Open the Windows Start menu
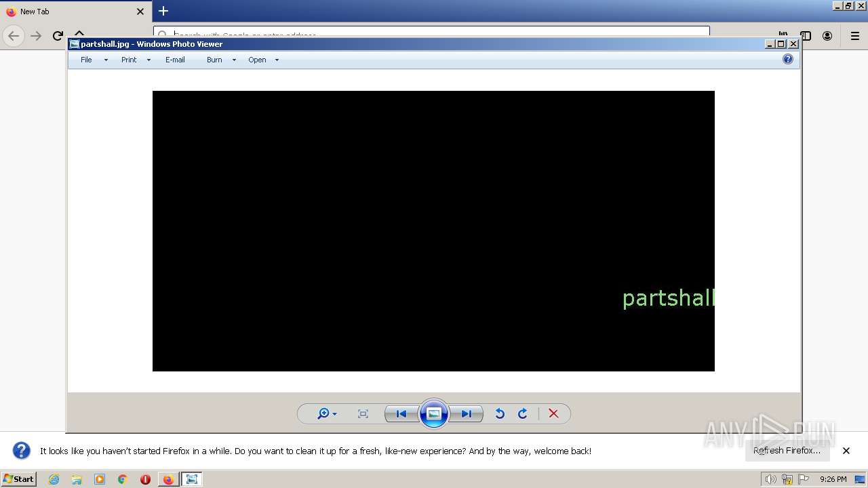The height and width of the screenshot is (488, 868). [19, 479]
